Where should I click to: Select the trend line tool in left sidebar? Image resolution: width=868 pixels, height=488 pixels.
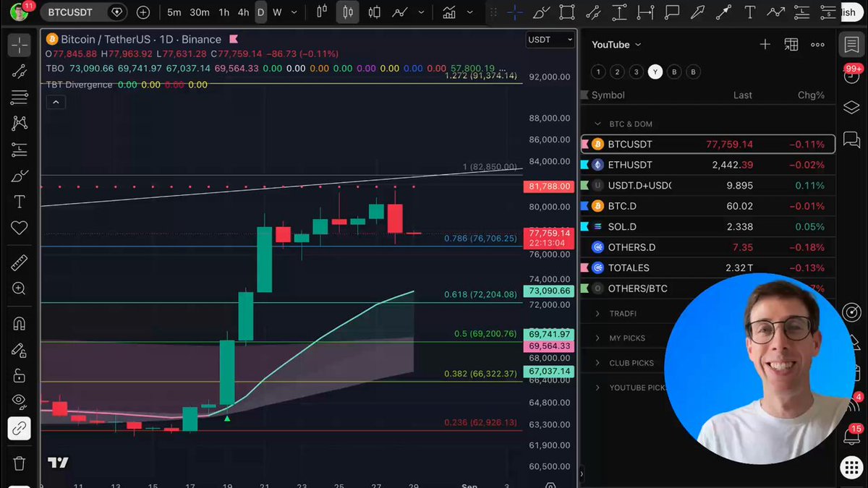pos(20,71)
